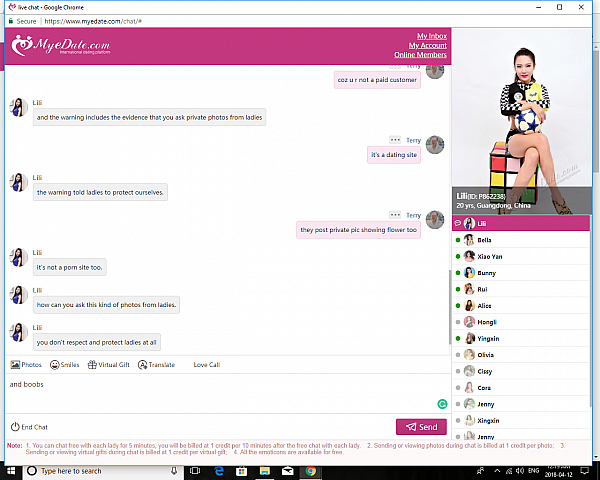Viewport: 600px width, 480px height.
Task: Click the Grammarly icon in message box
Action: 442,404
